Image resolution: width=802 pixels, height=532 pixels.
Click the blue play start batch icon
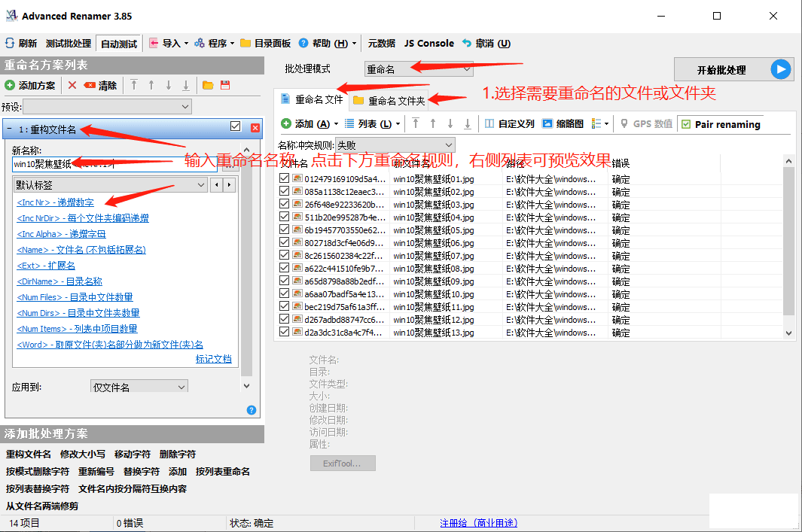pyautogui.click(x=780, y=69)
